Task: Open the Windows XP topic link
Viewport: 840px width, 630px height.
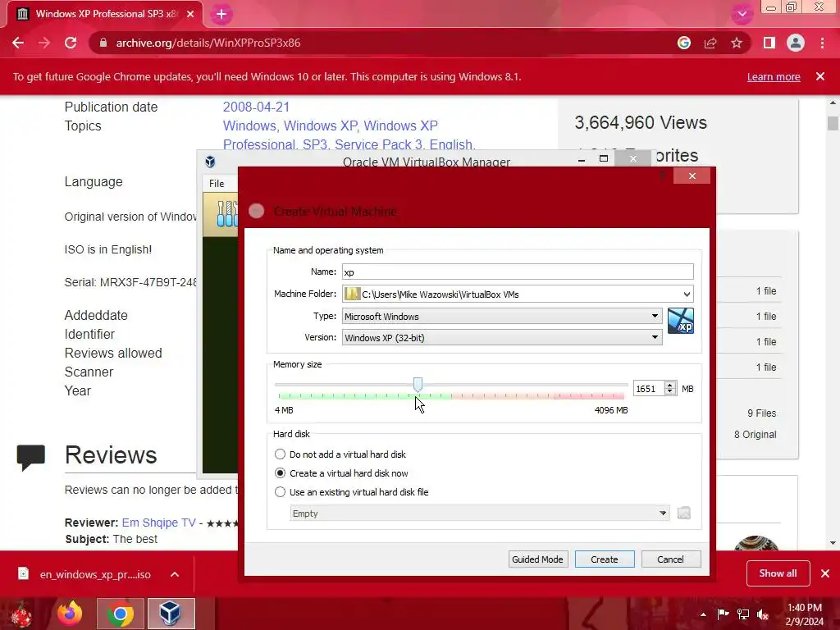Action: coord(321,126)
